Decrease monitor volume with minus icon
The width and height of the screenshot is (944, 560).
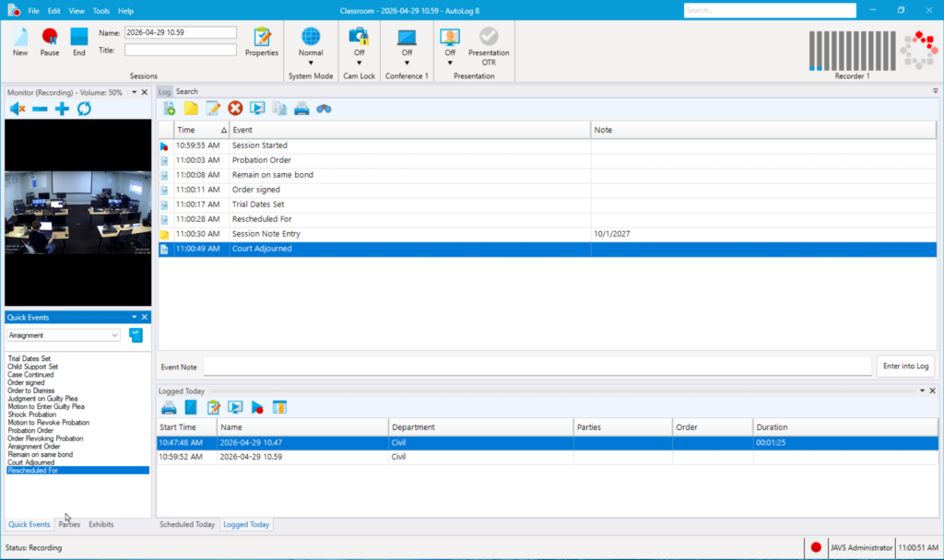pos(40,109)
